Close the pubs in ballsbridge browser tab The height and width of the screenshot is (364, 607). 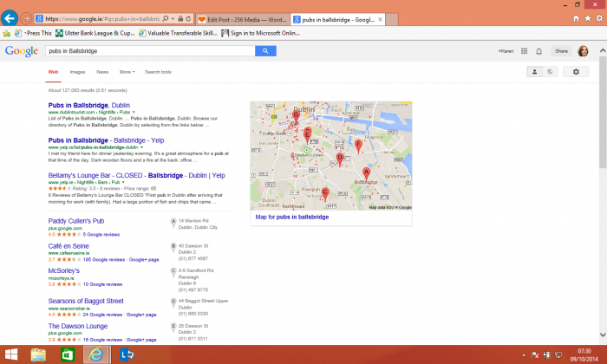(x=380, y=19)
